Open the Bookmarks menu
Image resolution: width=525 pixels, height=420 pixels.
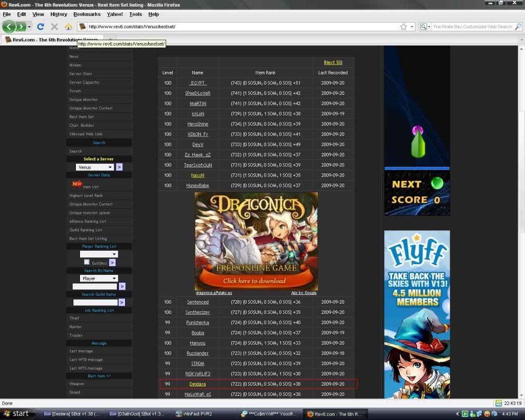pyautogui.click(x=87, y=14)
